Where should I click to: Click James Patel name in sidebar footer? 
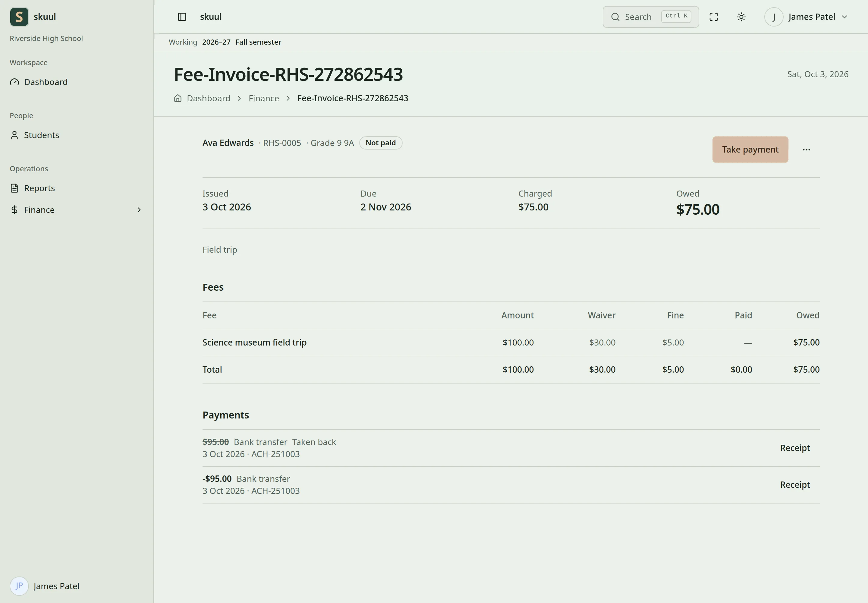pyautogui.click(x=56, y=586)
